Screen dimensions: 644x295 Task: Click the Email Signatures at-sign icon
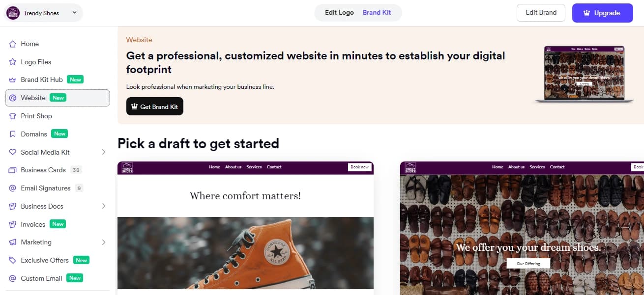point(13,188)
